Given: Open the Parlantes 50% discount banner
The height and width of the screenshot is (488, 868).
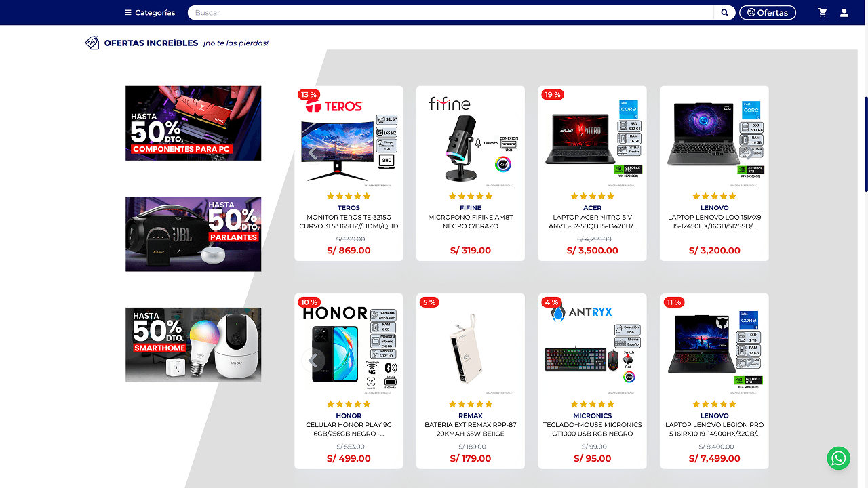Looking at the screenshot, I should tap(193, 234).
